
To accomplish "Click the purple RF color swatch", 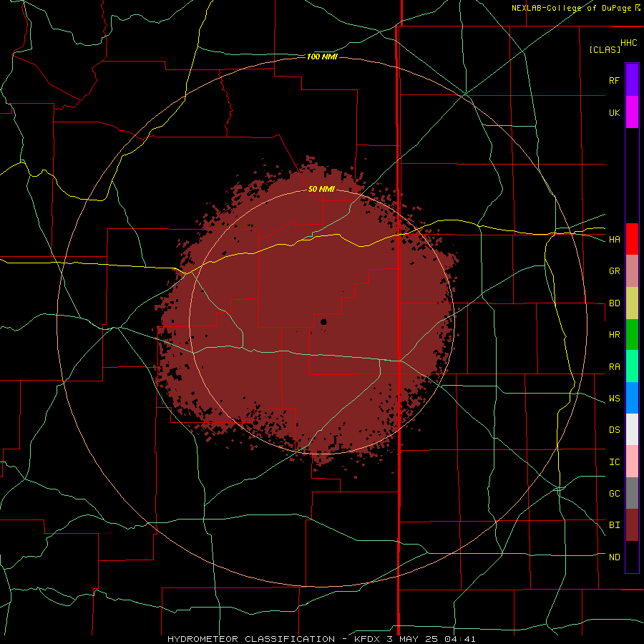I will tap(632, 80).
